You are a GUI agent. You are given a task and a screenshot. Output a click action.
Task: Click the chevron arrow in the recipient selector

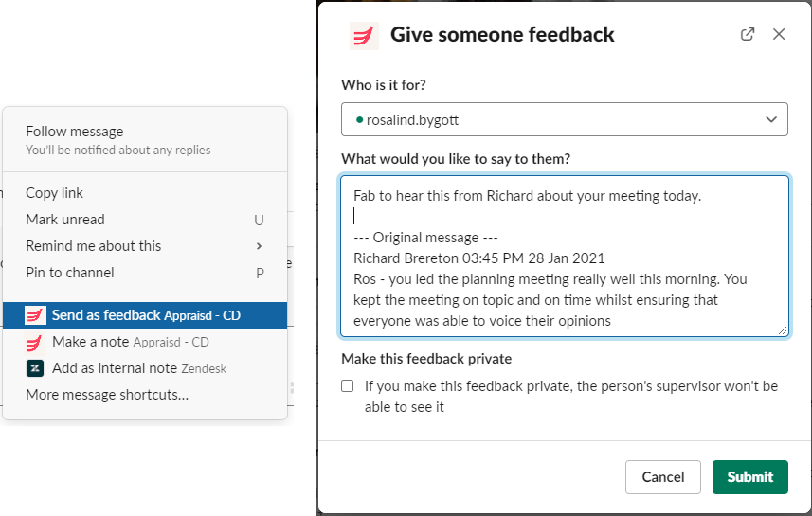tap(771, 119)
